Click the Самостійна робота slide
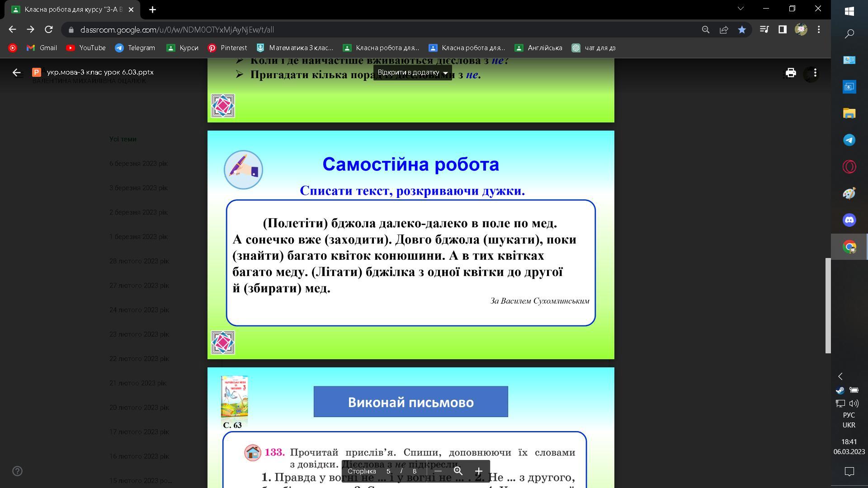This screenshot has height=488, width=868. (410, 245)
